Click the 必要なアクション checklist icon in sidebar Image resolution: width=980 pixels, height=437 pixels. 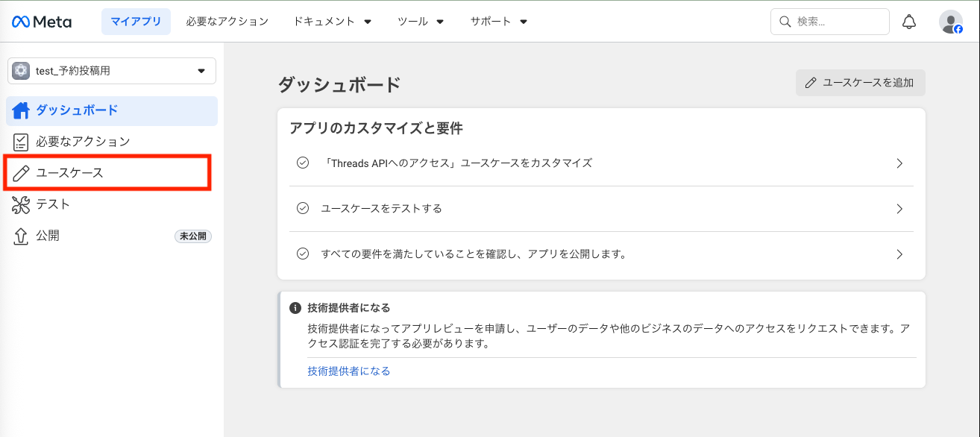[21, 142]
